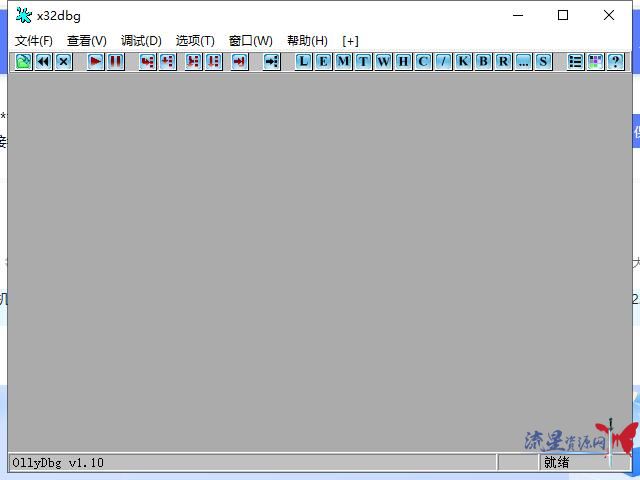Click the Step into toolbar icon
The height and width of the screenshot is (480, 640).
click(147, 62)
